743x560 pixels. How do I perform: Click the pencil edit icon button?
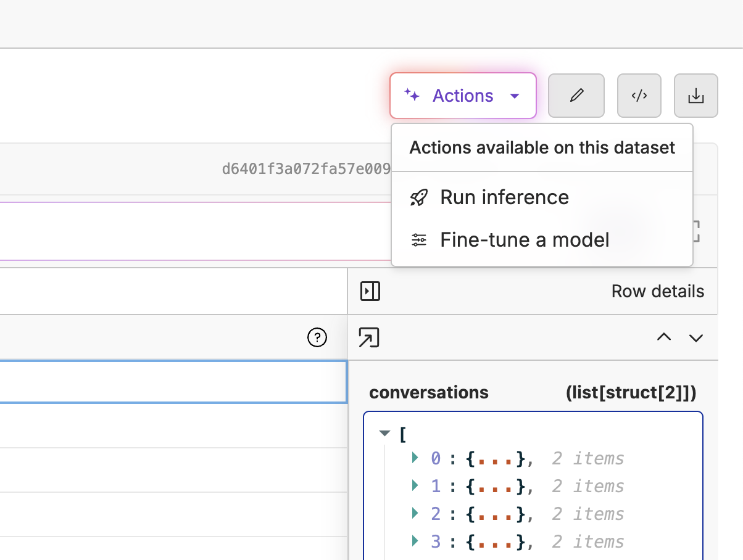click(x=576, y=96)
